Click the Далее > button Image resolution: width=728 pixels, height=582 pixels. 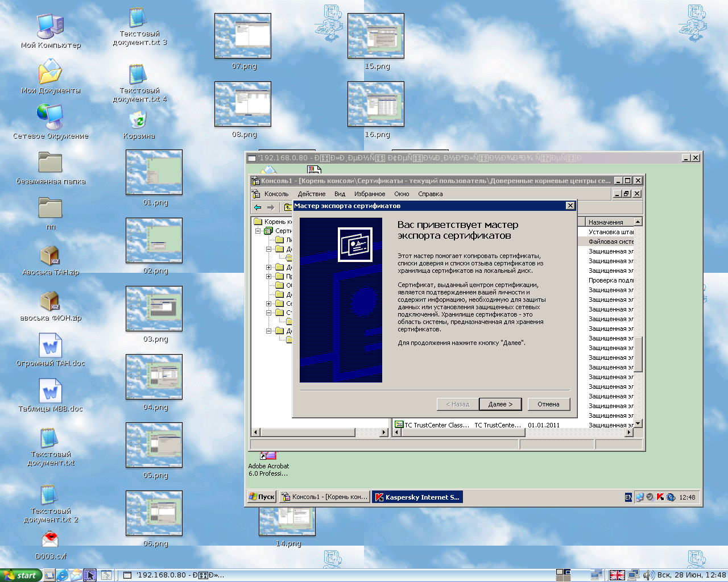(500, 404)
